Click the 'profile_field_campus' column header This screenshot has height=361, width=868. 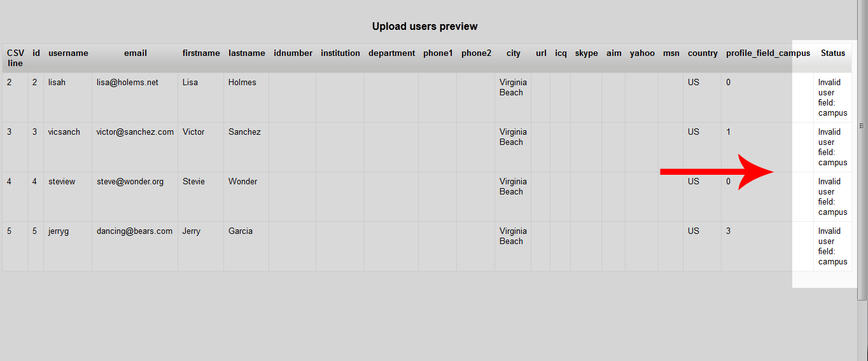[768, 53]
